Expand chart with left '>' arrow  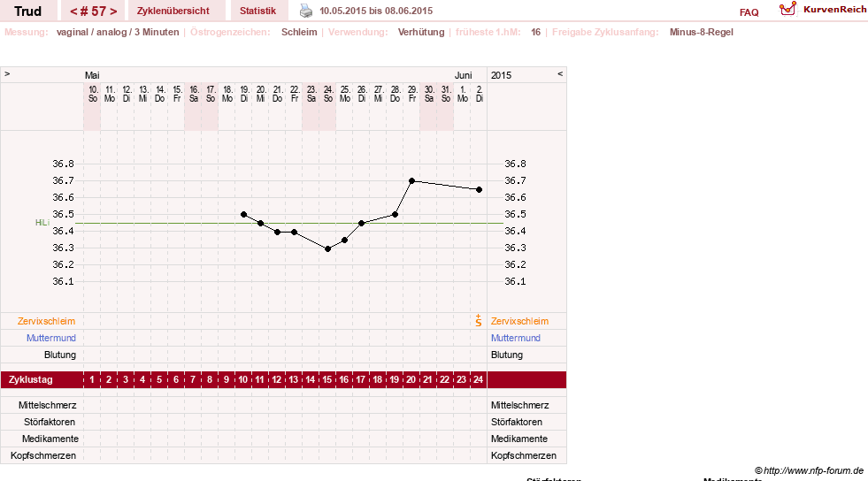pos(7,73)
